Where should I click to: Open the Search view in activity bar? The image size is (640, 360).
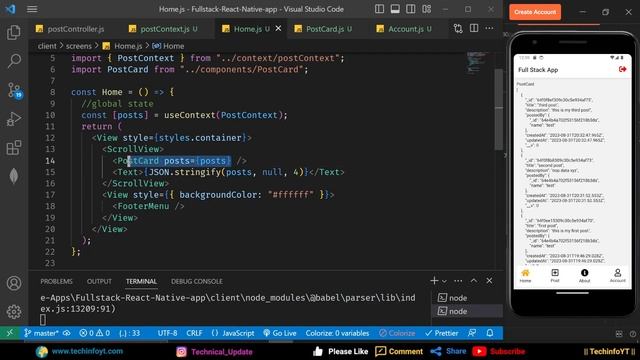click(x=14, y=61)
